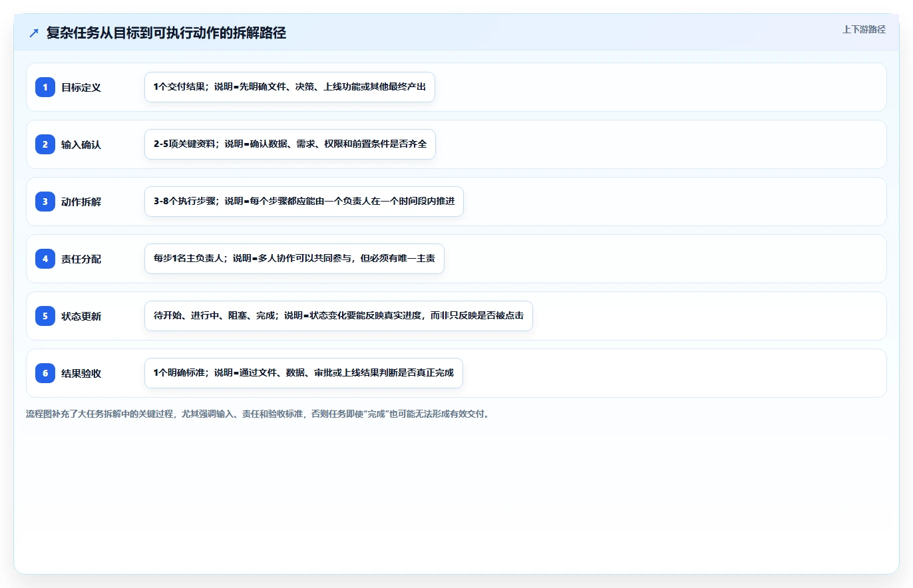The height and width of the screenshot is (588, 913).
Task: Select the 结果验收 step label
Action: click(81, 373)
